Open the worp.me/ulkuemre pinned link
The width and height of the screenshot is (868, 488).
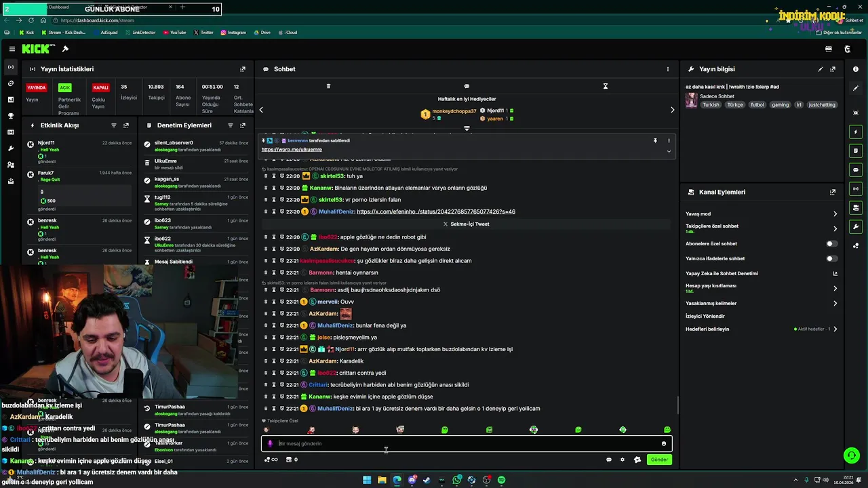pos(292,149)
